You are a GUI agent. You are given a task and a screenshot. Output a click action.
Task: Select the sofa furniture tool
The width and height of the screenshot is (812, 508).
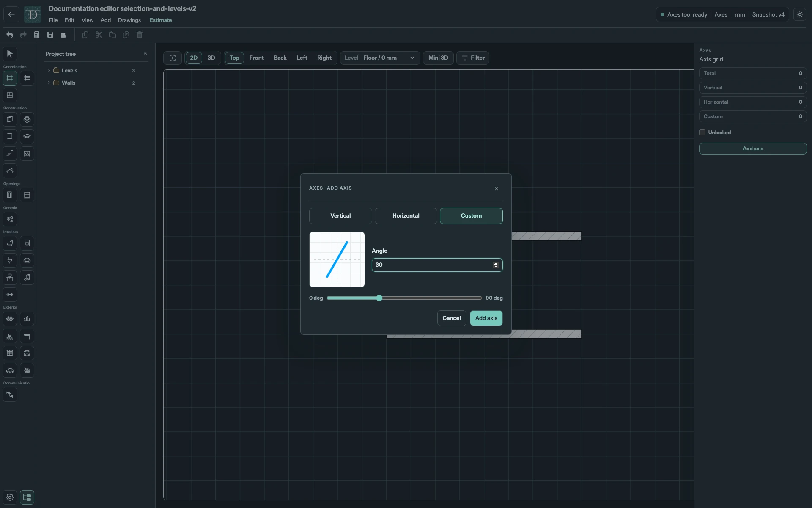[x=27, y=260]
